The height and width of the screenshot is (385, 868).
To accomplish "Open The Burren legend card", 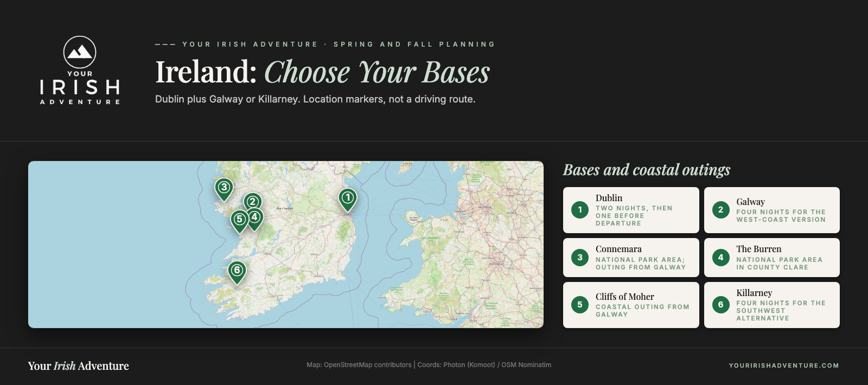I will click(x=772, y=258).
